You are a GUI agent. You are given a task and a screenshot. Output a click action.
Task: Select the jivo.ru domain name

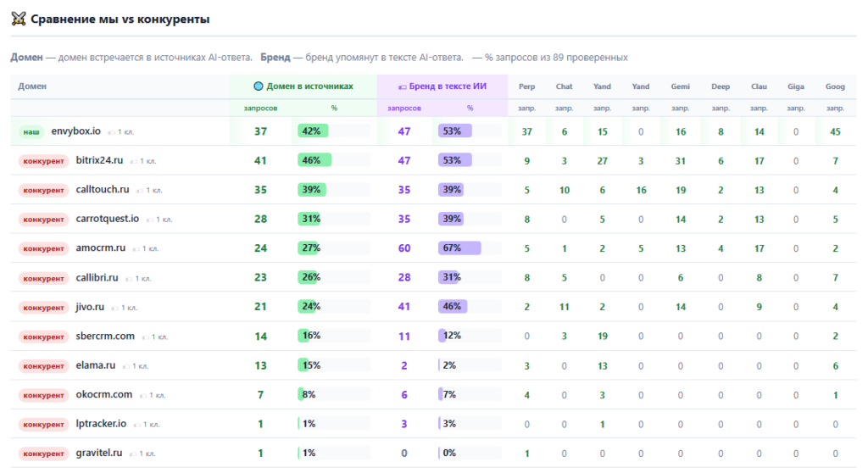pyautogui.click(x=90, y=307)
